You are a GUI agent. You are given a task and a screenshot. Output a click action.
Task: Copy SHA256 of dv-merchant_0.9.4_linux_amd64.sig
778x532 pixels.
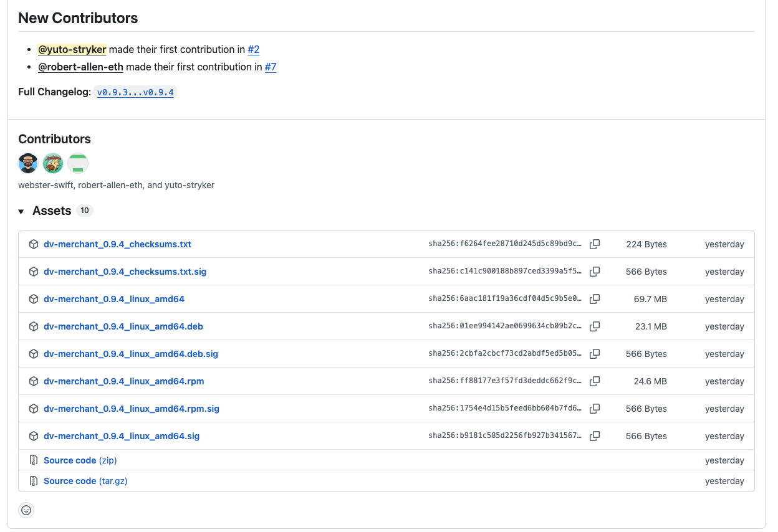click(595, 436)
